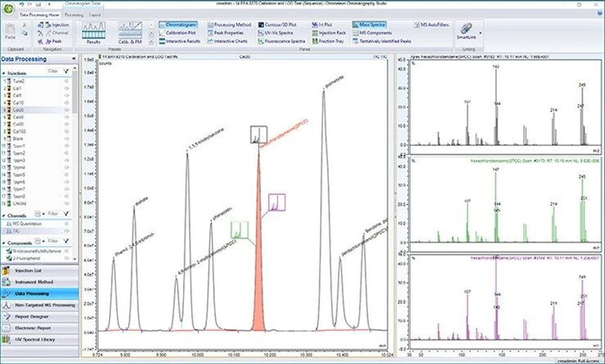Screen dimensions: 605x364
Task: Switch to Data Processing Home tab
Action: 39,15
